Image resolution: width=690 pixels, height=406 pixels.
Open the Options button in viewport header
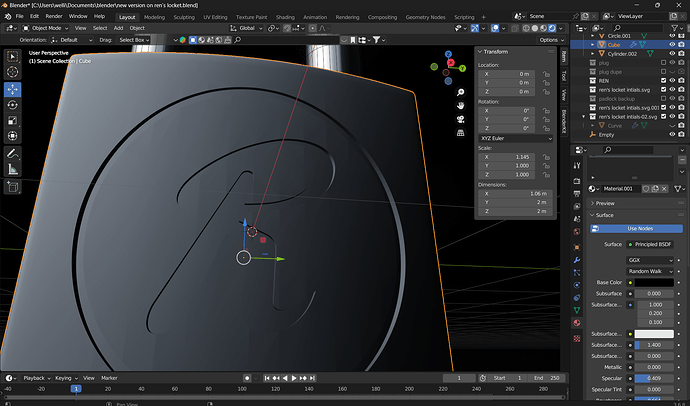pyautogui.click(x=552, y=40)
